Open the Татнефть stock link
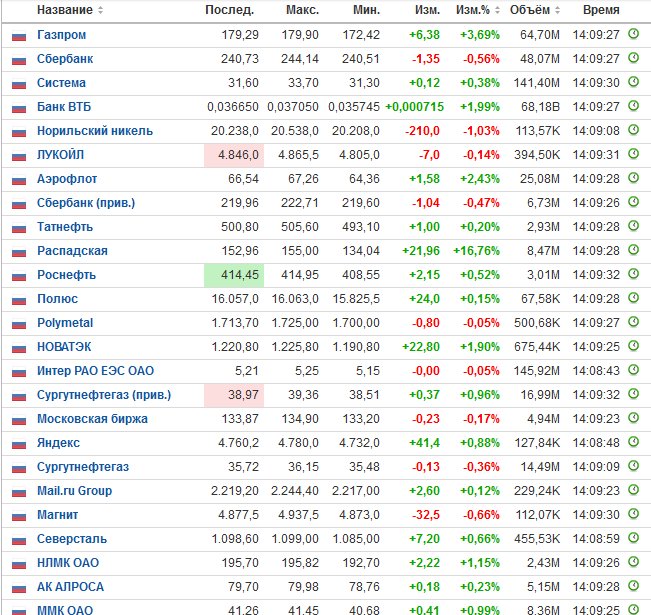651x615 pixels. pos(65,227)
